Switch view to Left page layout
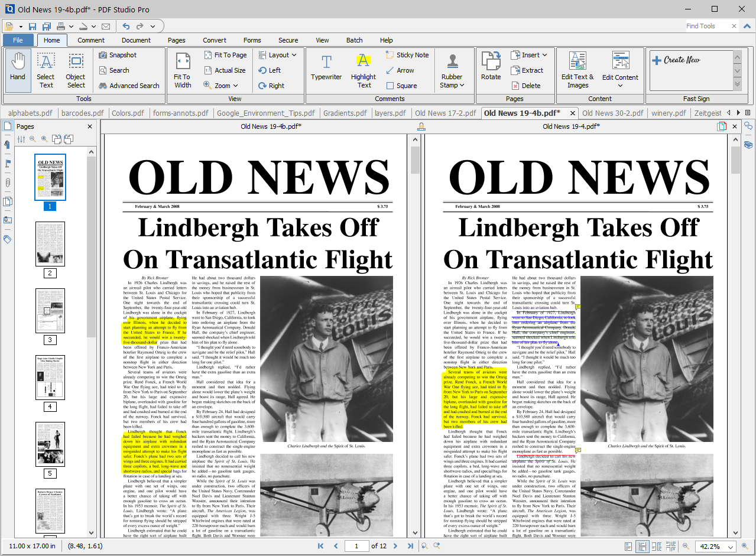 pos(275,70)
